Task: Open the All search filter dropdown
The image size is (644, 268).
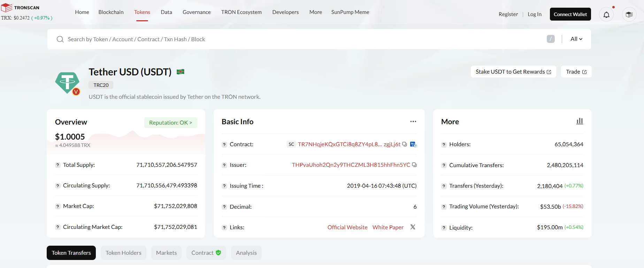Action: click(576, 39)
